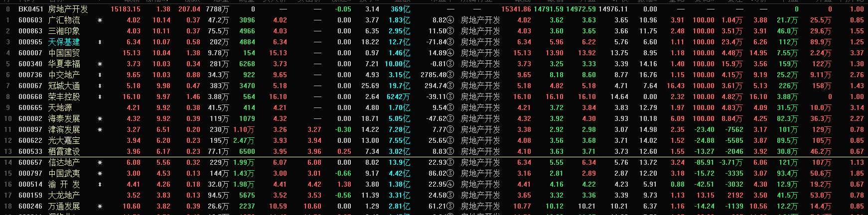Image resolution: width=868 pixels, height=215 pixels.
Task: Open stock name 华夏幸福
Action: pos(64,64)
